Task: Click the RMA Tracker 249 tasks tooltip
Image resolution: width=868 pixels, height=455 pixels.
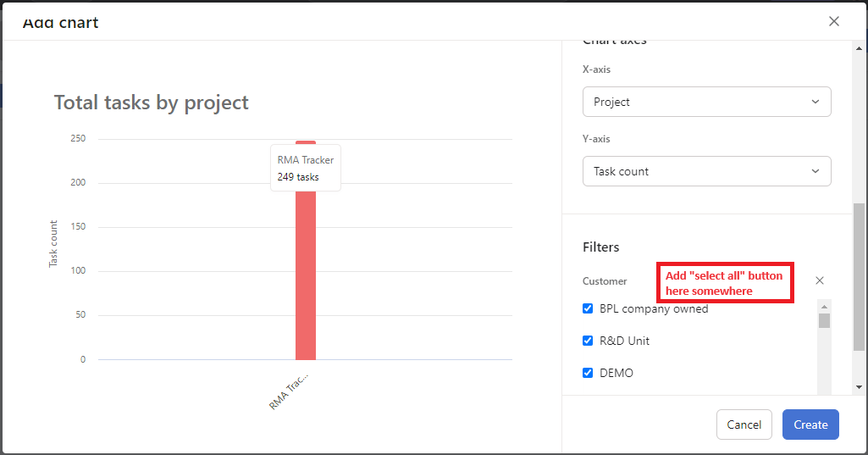Action: click(306, 168)
